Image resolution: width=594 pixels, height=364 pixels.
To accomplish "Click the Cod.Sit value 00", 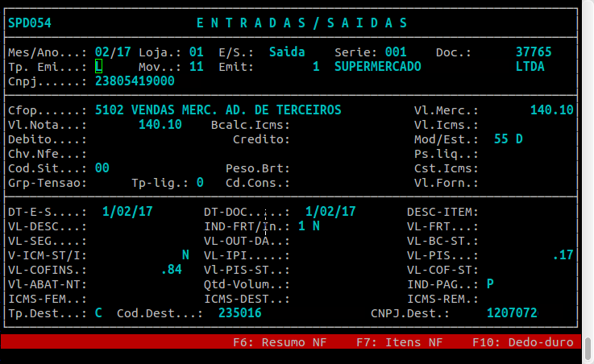I will pyautogui.click(x=102, y=168).
